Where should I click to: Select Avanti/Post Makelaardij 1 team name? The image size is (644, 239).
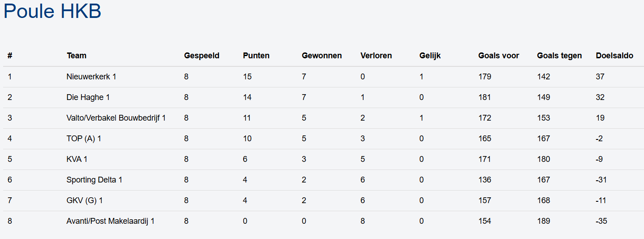[110, 221]
